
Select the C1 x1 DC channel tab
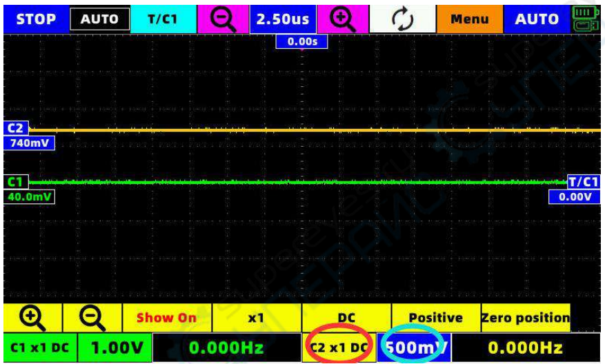click(x=40, y=348)
